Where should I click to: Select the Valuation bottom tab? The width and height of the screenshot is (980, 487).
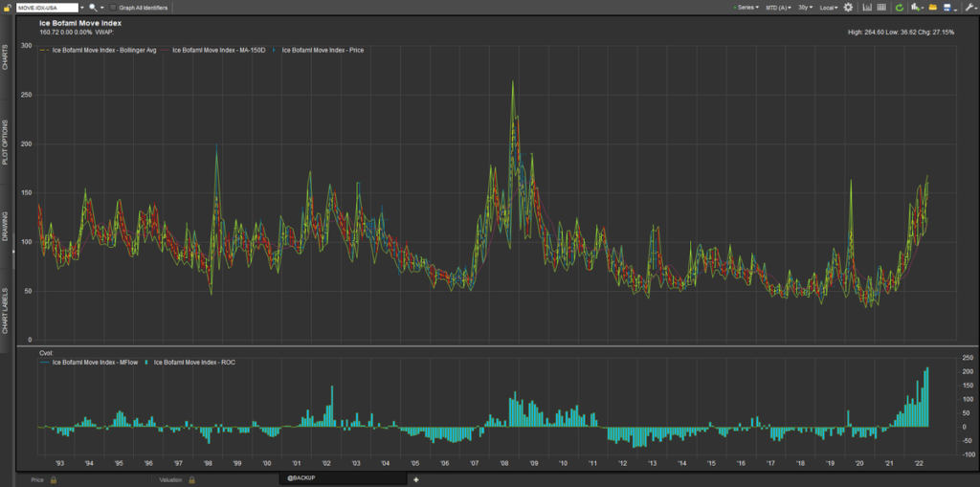[170, 479]
